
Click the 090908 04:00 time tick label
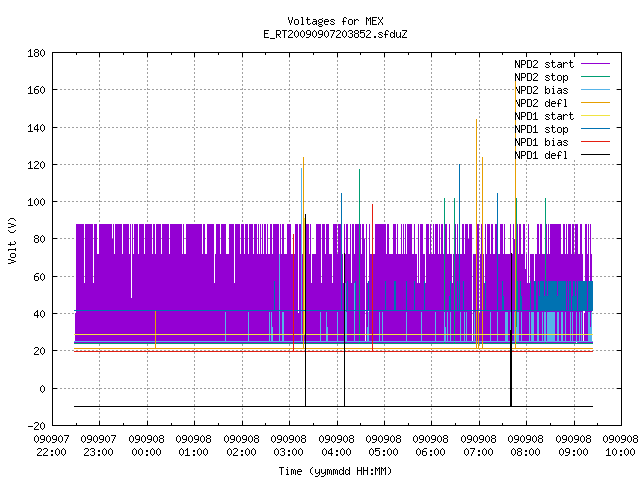point(336,446)
